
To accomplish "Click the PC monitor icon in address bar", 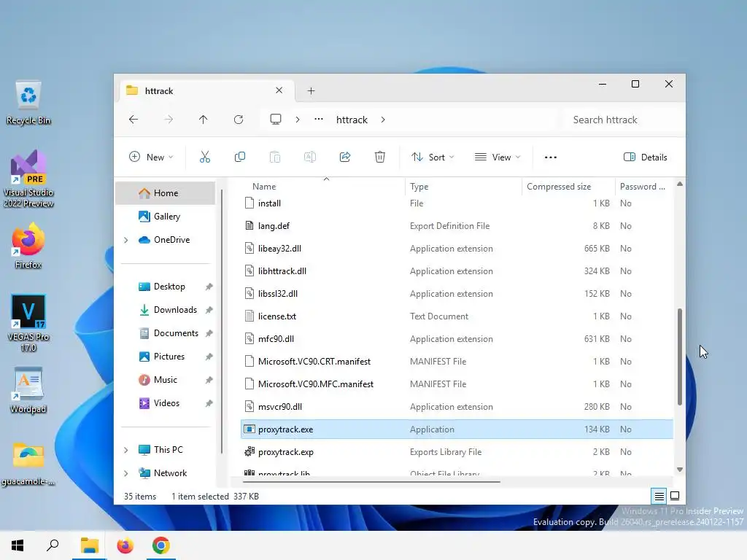I will [x=275, y=119].
